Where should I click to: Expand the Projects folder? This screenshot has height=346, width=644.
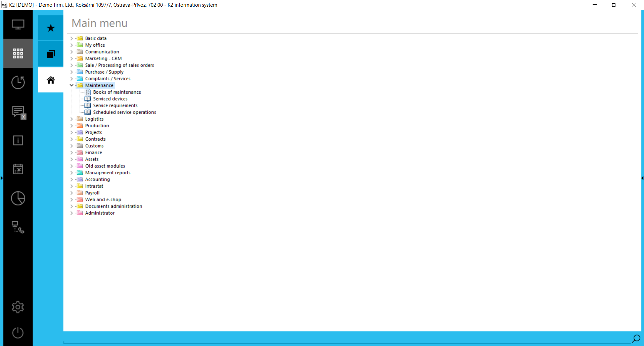[72, 132]
